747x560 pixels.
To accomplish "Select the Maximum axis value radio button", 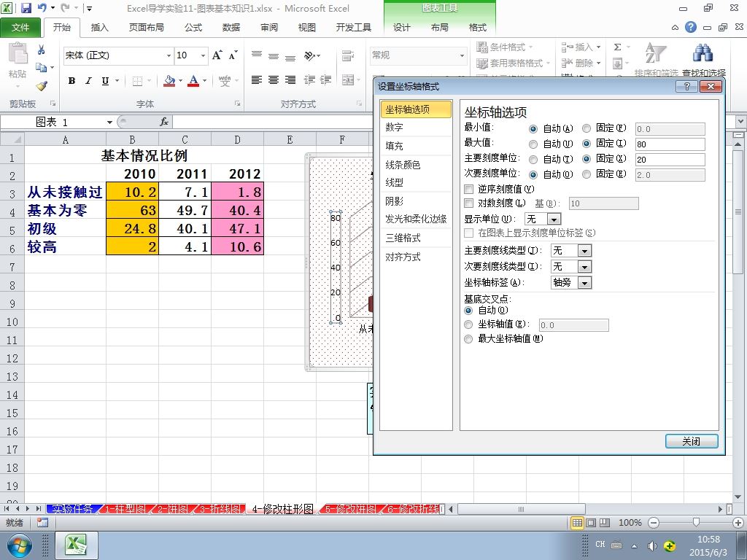I will coord(468,338).
